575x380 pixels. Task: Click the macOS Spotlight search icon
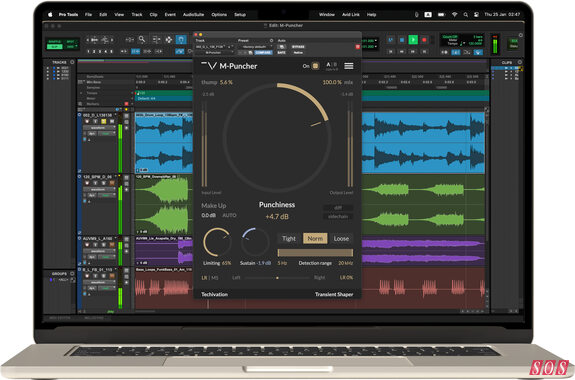pos(465,15)
